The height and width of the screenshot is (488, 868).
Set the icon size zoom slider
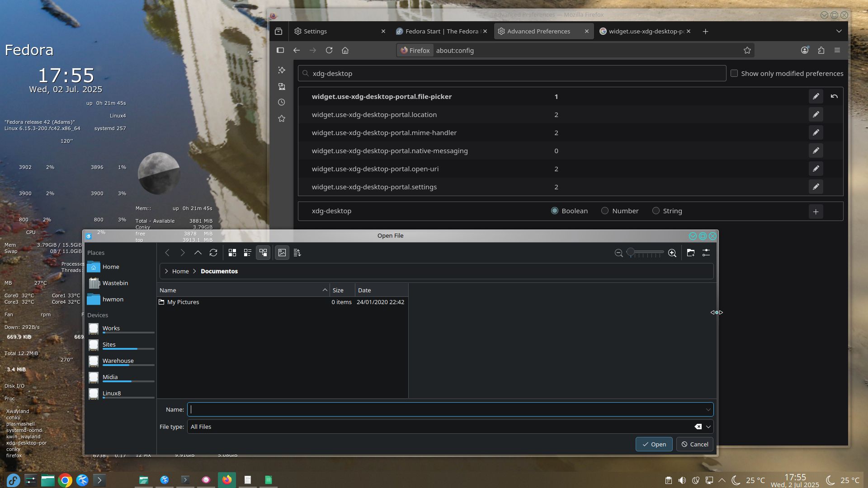pyautogui.click(x=646, y=253)
